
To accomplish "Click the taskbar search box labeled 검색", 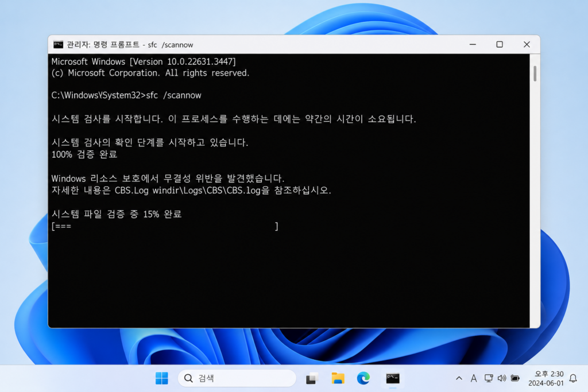I will click(237, 378).
